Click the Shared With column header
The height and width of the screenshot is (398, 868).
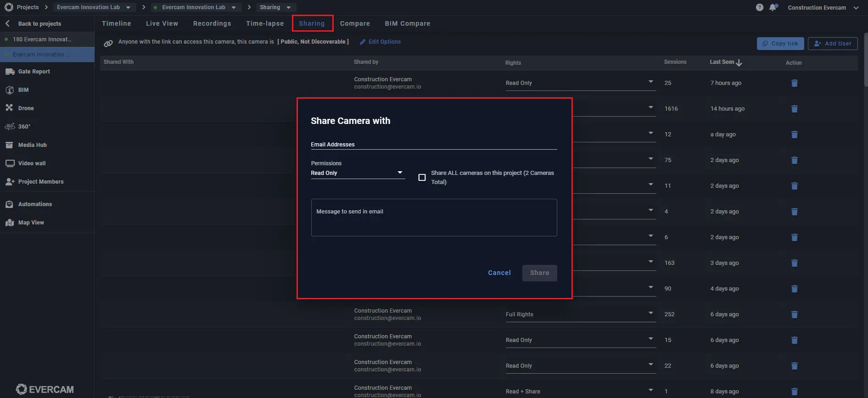(118, 62)
